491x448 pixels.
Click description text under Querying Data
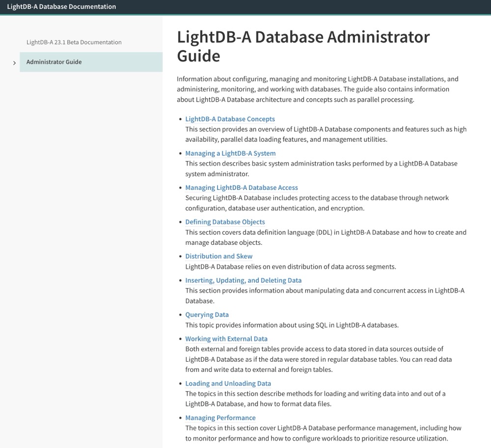pos(292,325)
